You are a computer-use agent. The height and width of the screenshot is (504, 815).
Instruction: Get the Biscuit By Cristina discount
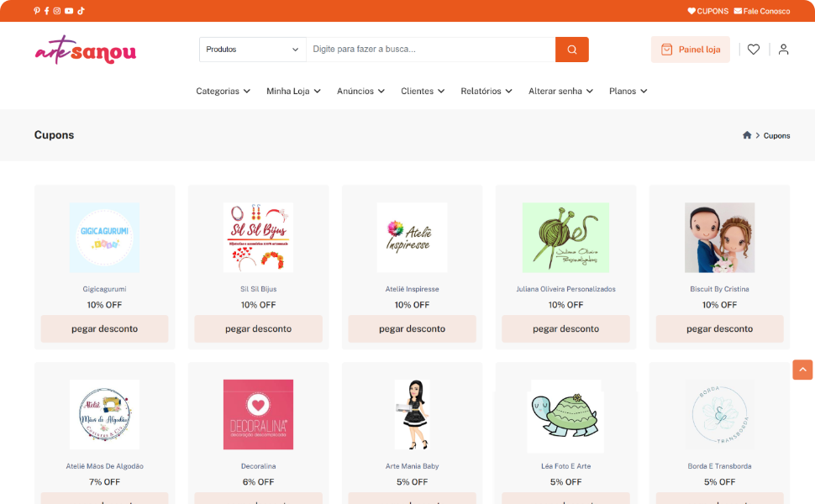pos(719,328)
